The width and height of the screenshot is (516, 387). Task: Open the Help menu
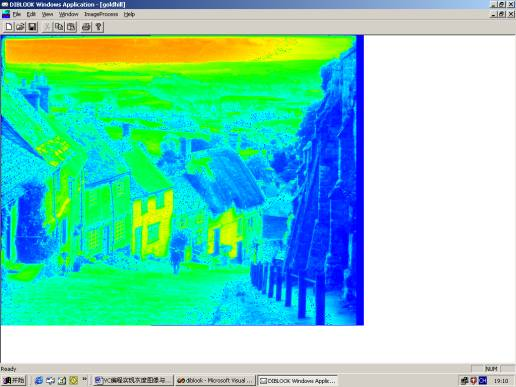click(x=129, y=14)
